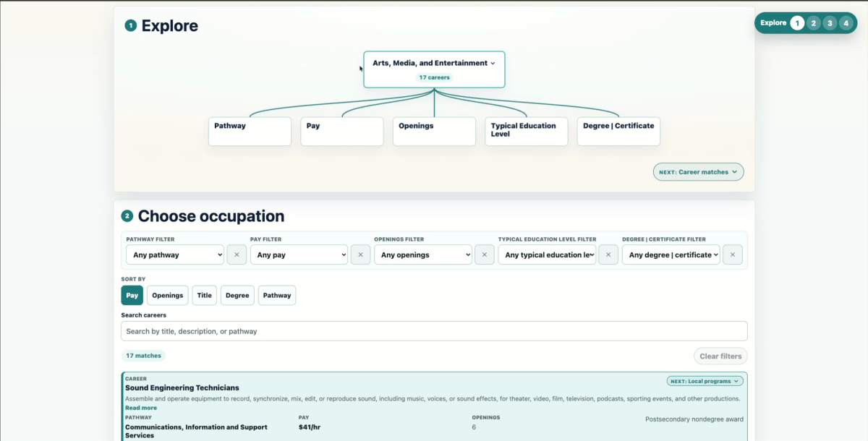868x441 pixels.
Task: Clear the degree | certificate filter X icon
Action: point(733,254)
